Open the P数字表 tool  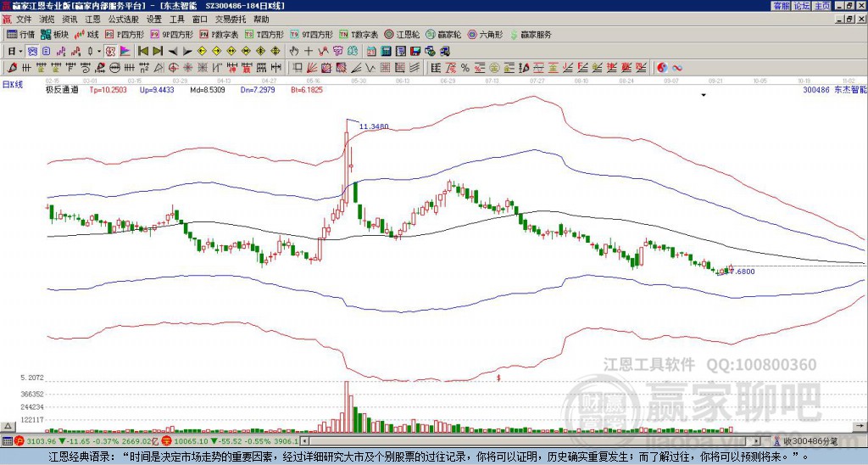tap(220, 34)
